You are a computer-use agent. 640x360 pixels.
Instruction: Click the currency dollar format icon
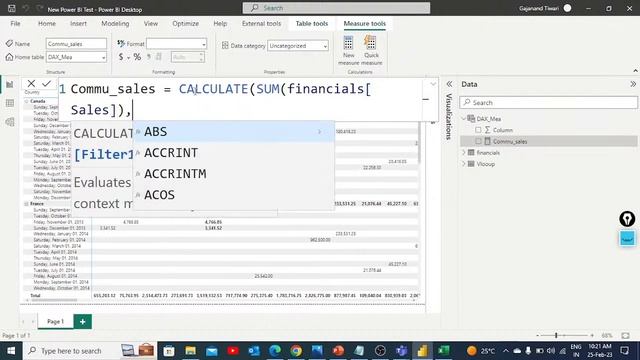[121, 57]
